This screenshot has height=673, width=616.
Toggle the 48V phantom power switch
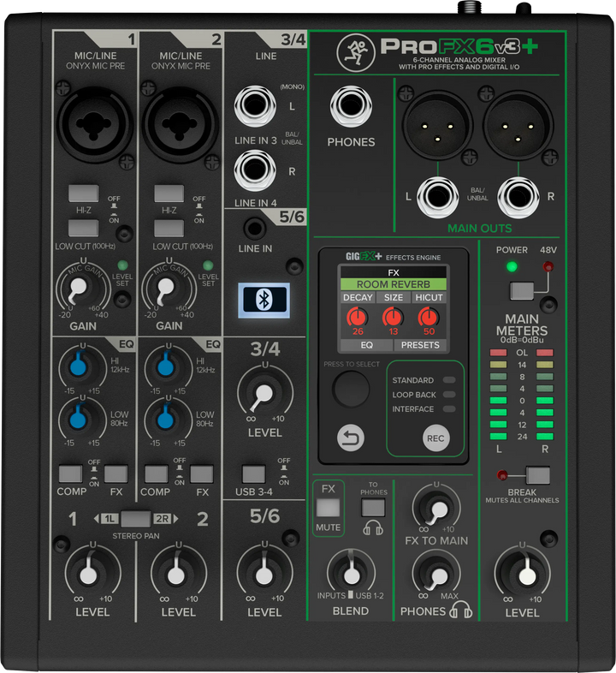522,290
